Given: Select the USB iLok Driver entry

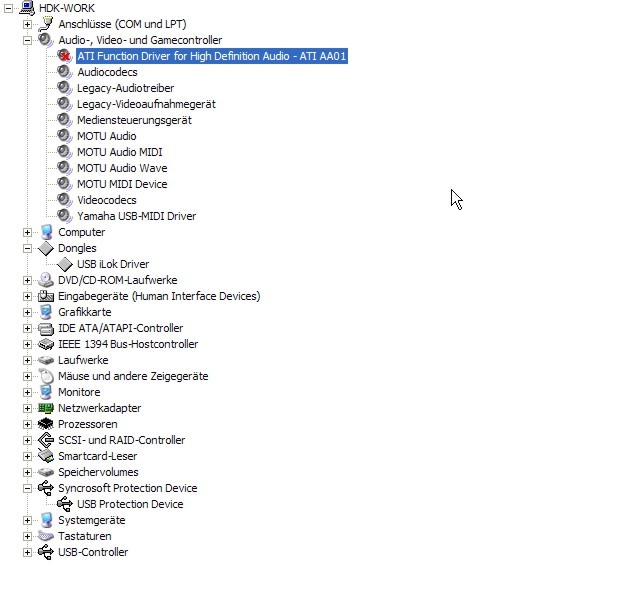Looking at the screenshot, I should coord(113,264).
